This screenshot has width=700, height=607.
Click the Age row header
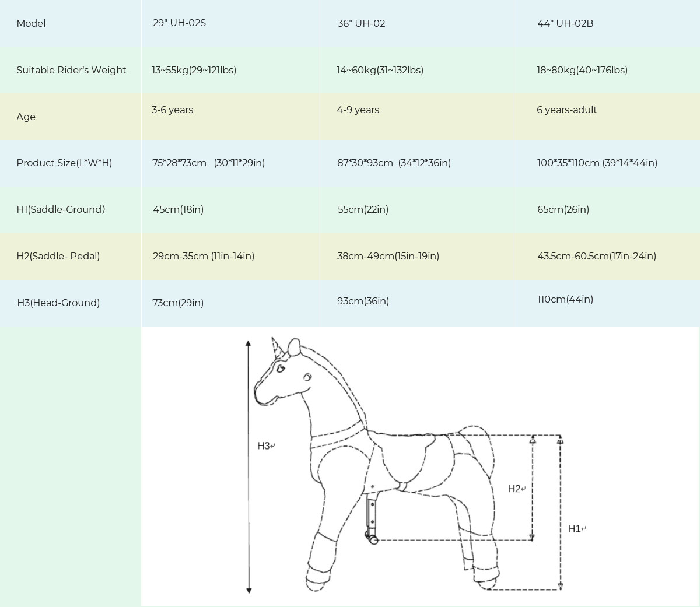pyautogui.click(x=26, y=117)
